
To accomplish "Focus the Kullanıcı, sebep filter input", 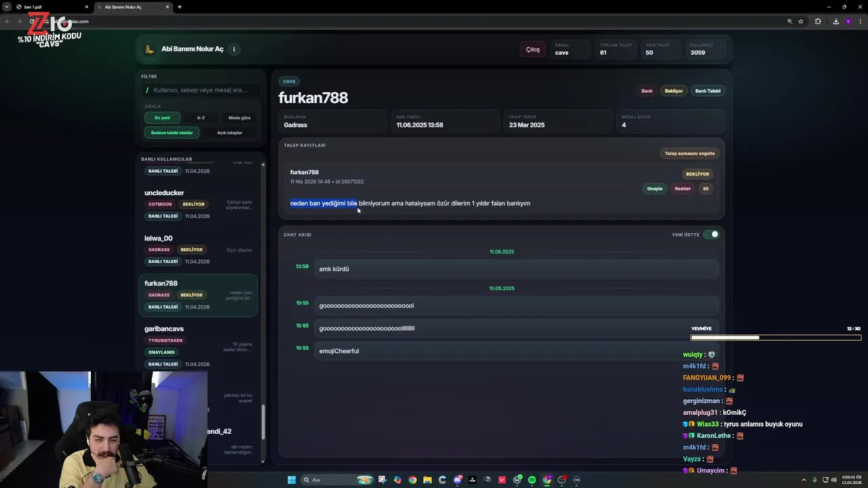I will tap(201, 90).
